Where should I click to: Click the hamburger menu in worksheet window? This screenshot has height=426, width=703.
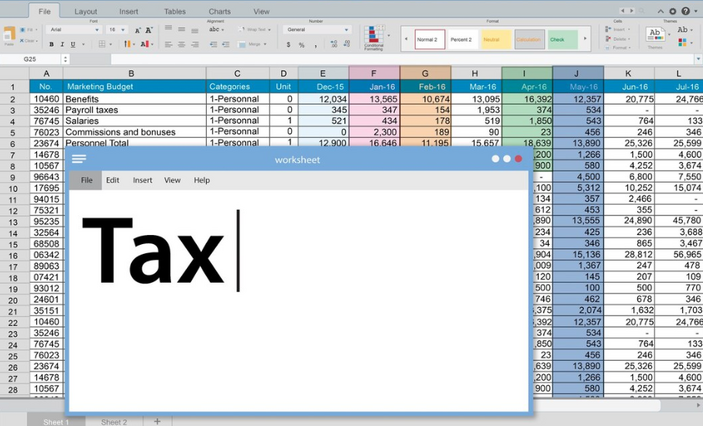tap(79, 159)
